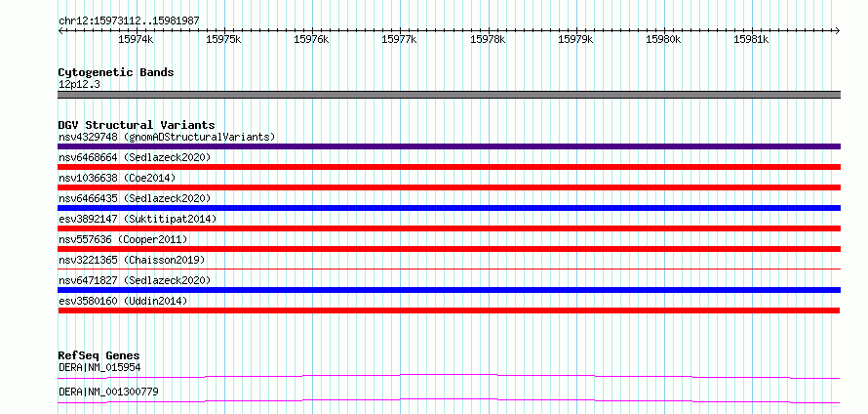This screenshot has width=868, height=414.
Task: Open variant label esv3892147 (Suktitipat2014)
Action: [138, 219]
